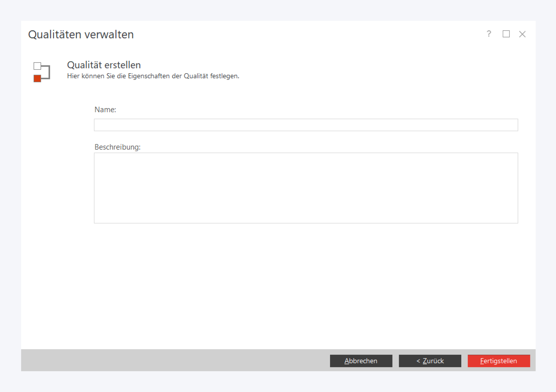Go back with the Zurück button
Viewport: 556px width, 392px height.
430,361
